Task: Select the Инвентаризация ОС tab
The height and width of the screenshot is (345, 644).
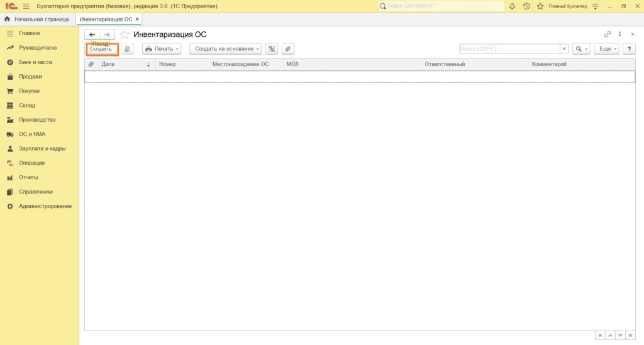Action: tap(106, 19)
